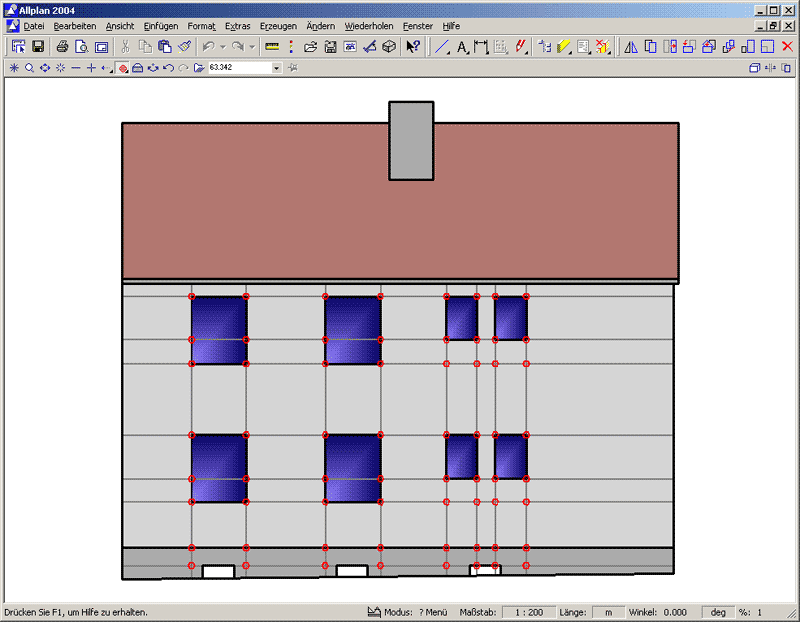Click the Save diskette icon
The height and width of the screenshot is (622, 800).
[38, 47]
